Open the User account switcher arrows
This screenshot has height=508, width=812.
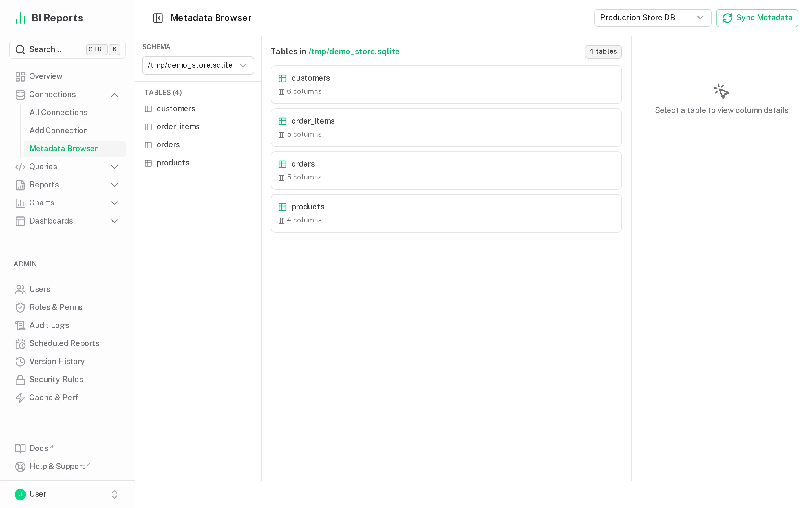114,494
